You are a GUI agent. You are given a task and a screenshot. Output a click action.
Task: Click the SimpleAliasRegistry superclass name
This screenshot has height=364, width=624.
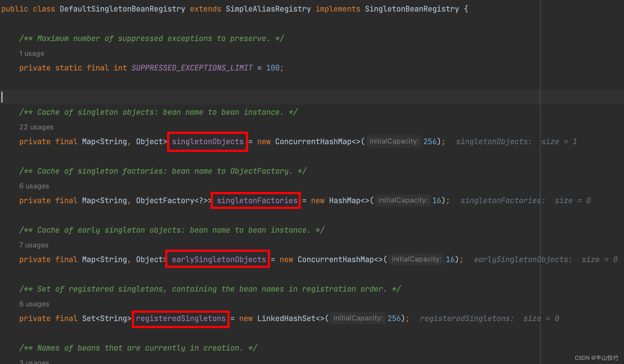268,9
